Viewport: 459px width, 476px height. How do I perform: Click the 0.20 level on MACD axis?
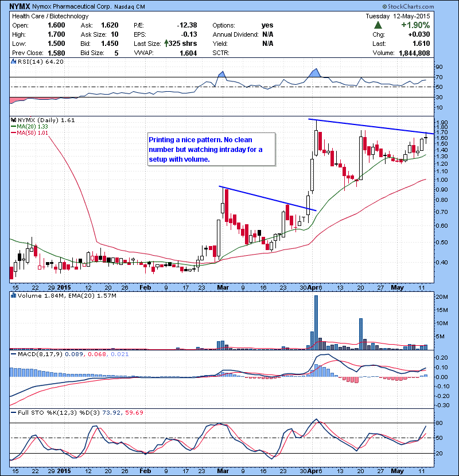coord(442,358)
